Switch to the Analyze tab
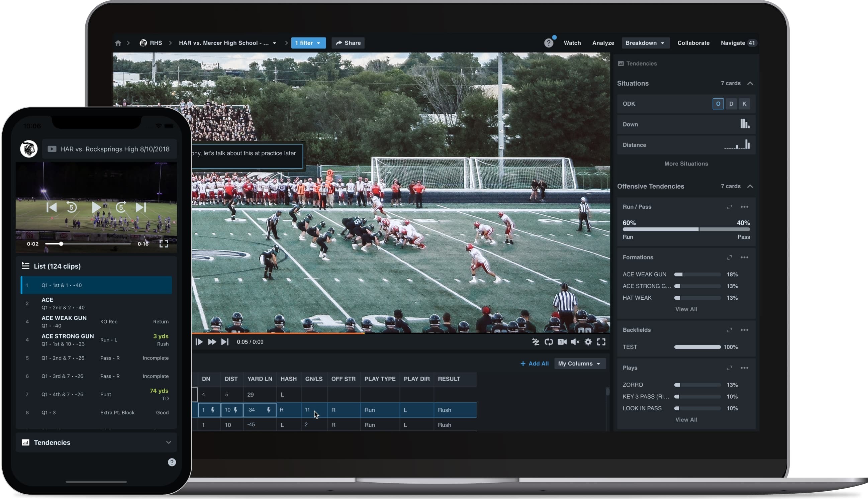This screenshot has height=499, width=868. [603, 43]
